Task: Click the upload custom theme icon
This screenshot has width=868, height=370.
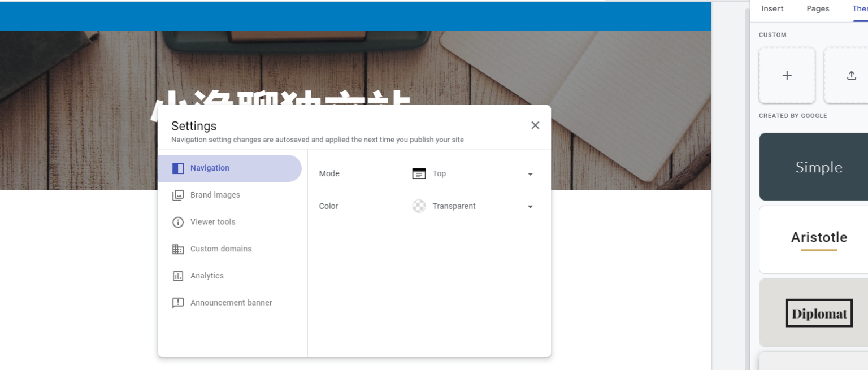Action: point(852,75)
